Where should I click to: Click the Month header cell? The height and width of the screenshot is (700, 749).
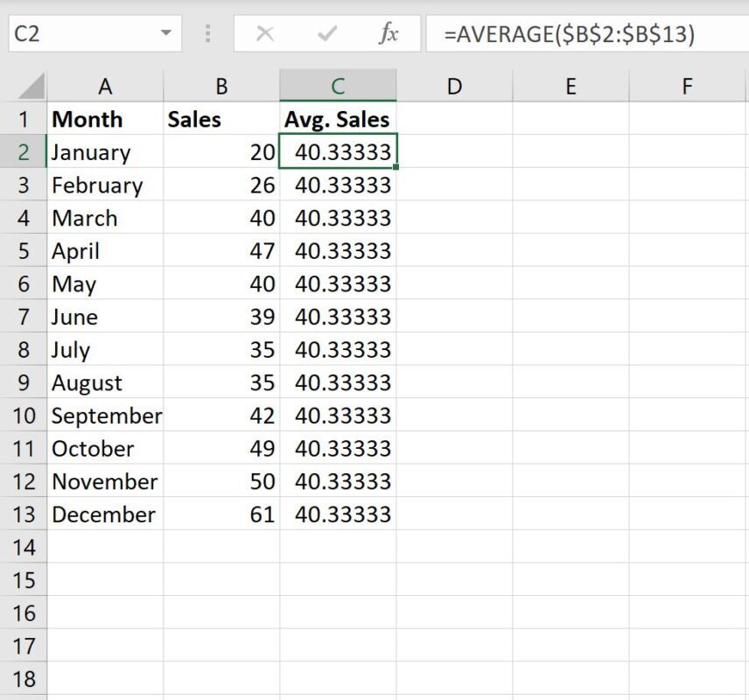tap(105, 119)
